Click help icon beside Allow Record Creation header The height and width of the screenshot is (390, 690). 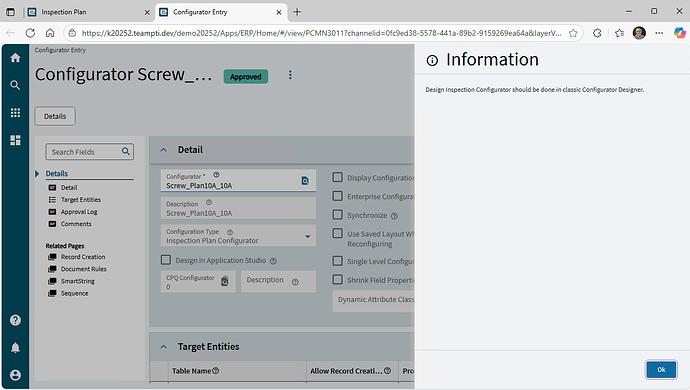[x=387, y=371]
